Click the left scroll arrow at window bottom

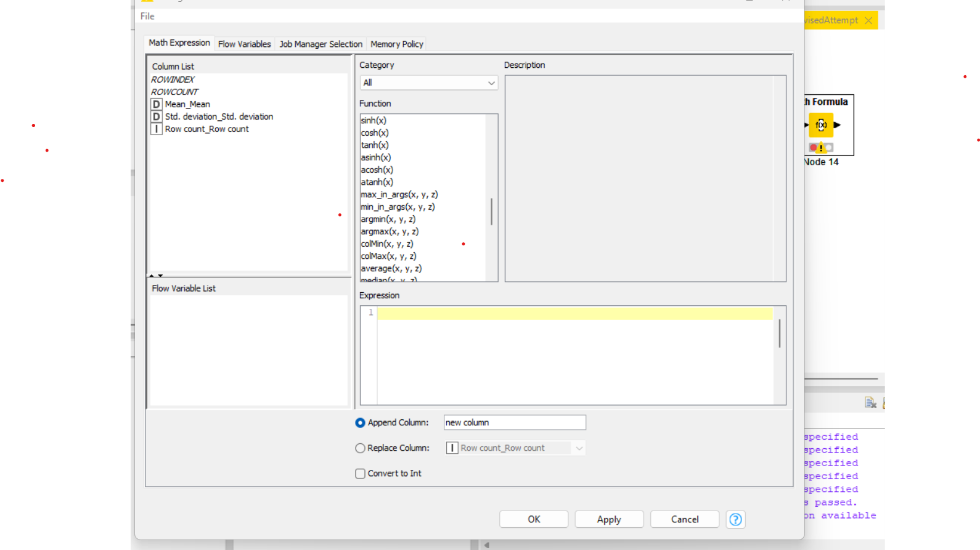coord(487,545)
